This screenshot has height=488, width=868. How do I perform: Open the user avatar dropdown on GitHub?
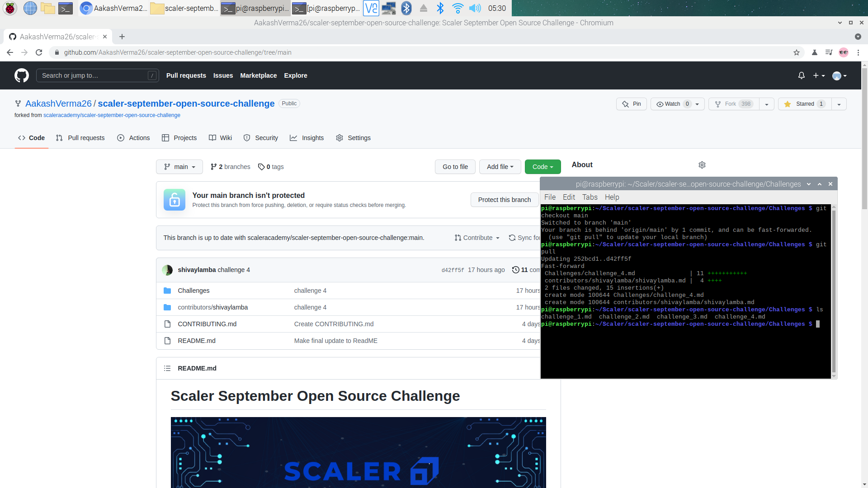point(840,75)
